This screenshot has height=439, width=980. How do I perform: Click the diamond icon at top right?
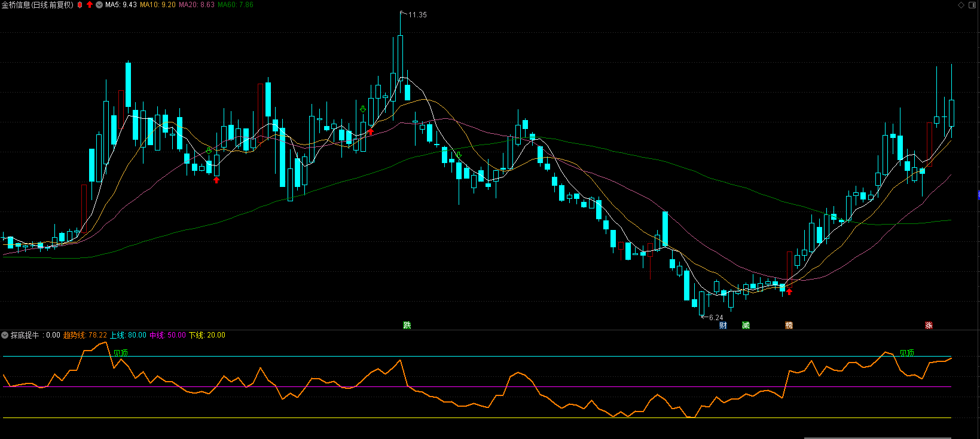coord(961,5)
